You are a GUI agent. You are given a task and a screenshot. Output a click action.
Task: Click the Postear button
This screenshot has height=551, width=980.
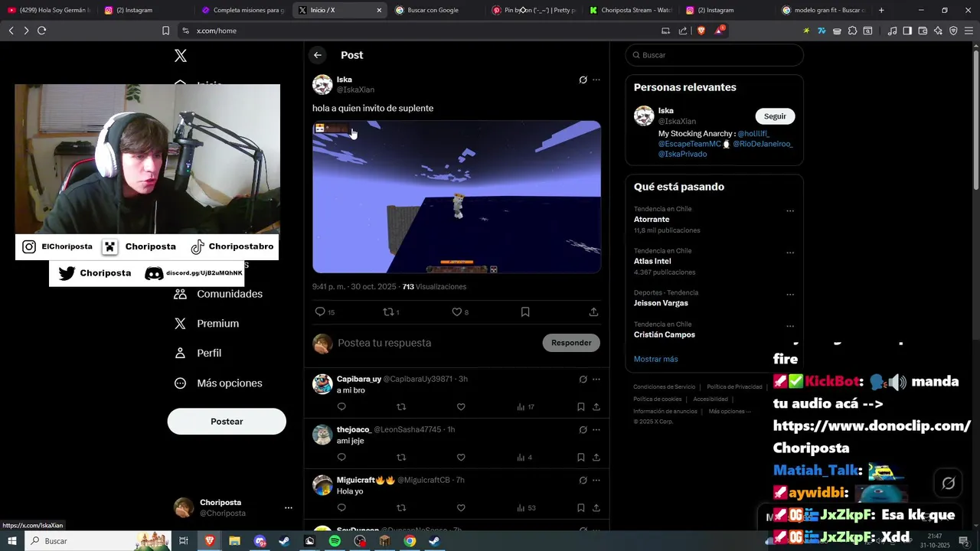(x=227, y=422)
